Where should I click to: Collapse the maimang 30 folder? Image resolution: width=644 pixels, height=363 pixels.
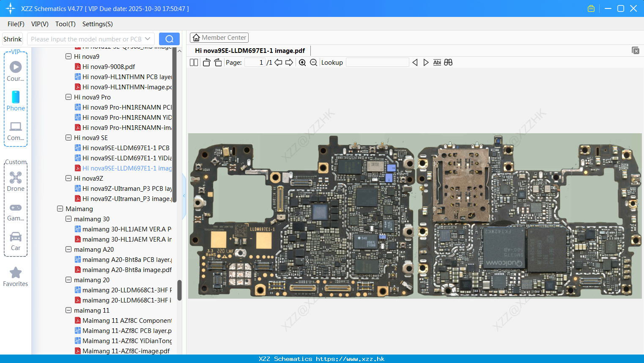pyautogui.click(x=69, y=219)
